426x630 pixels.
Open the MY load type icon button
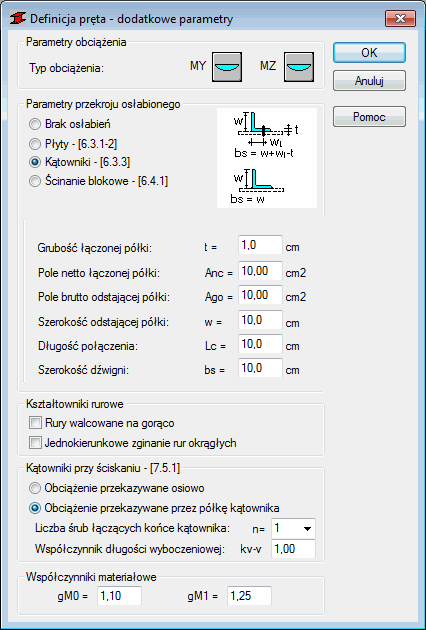click(x=227, y=67)
